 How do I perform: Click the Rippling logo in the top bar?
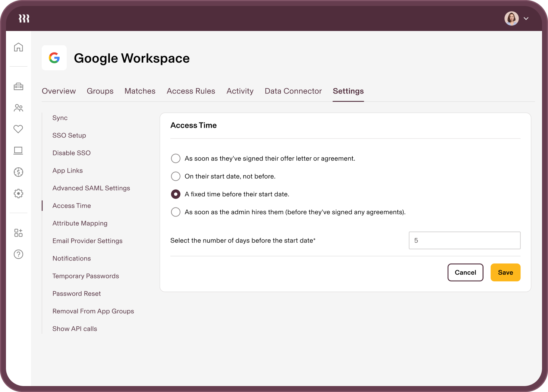point(24,18)
